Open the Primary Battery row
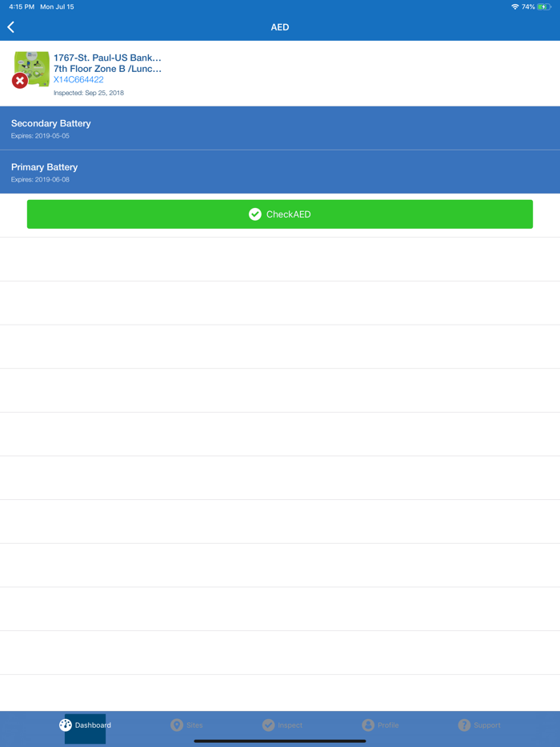This screenshot has height=747, width=560. point(280,172)
